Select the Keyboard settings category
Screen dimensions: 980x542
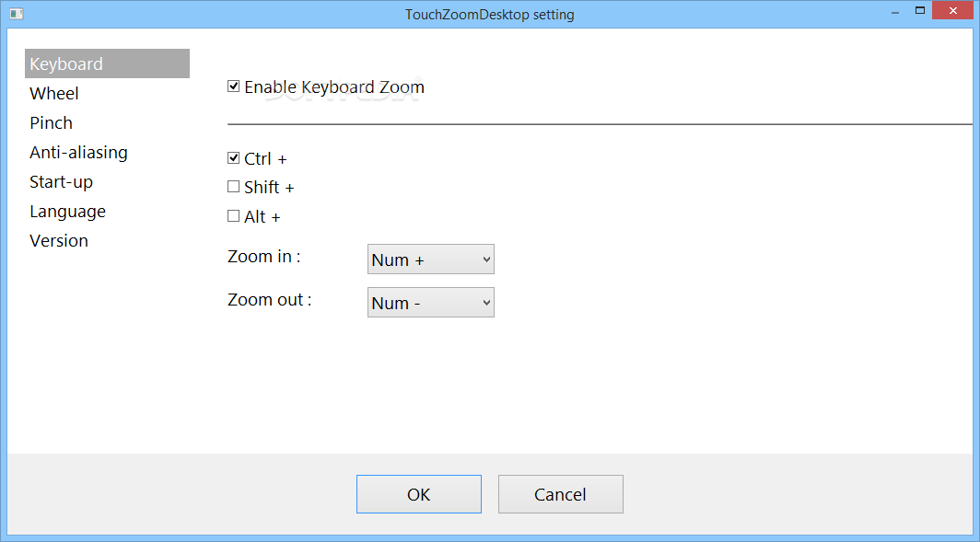(107, 63)
